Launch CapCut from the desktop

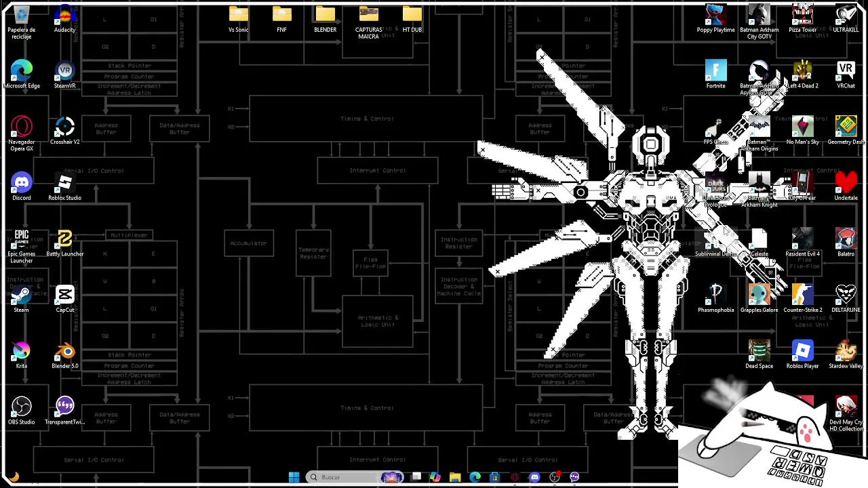(65, 298)
